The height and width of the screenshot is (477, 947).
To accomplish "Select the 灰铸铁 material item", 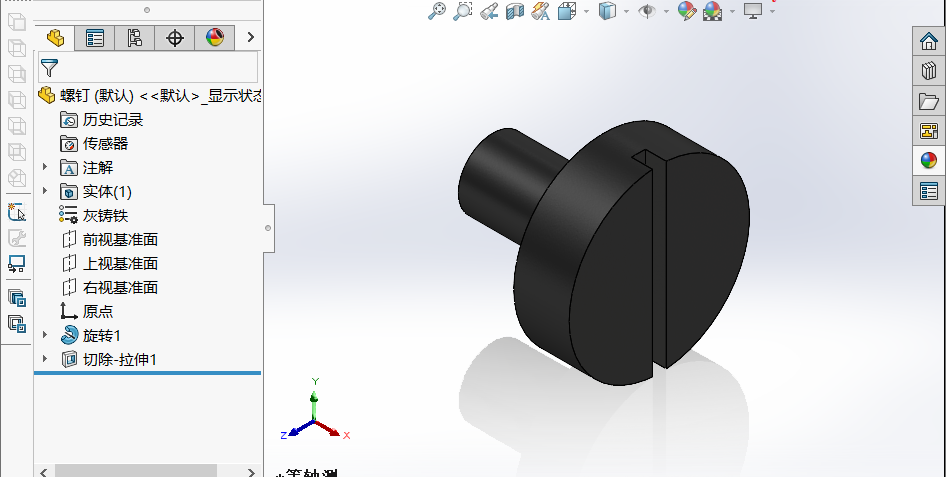I will pos(94,216).
